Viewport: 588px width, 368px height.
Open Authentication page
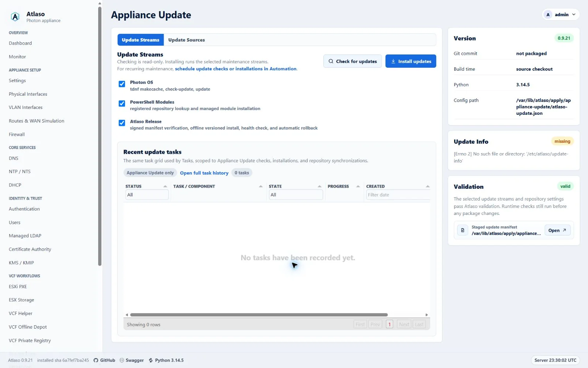point(24,209)
